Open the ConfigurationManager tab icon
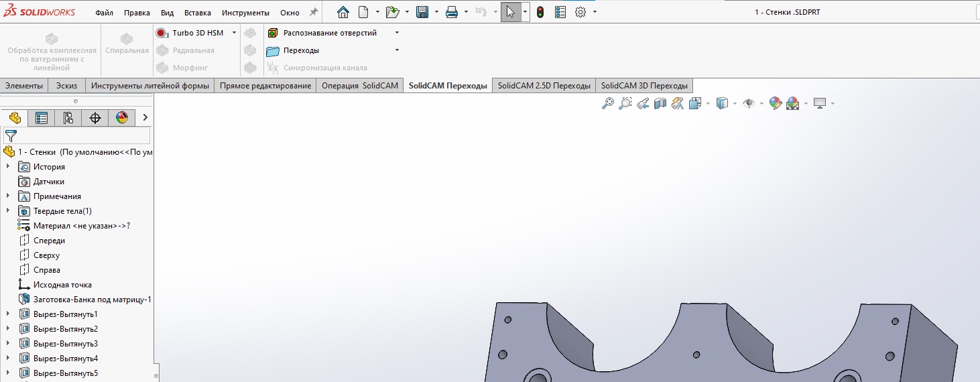 [68, 118]
